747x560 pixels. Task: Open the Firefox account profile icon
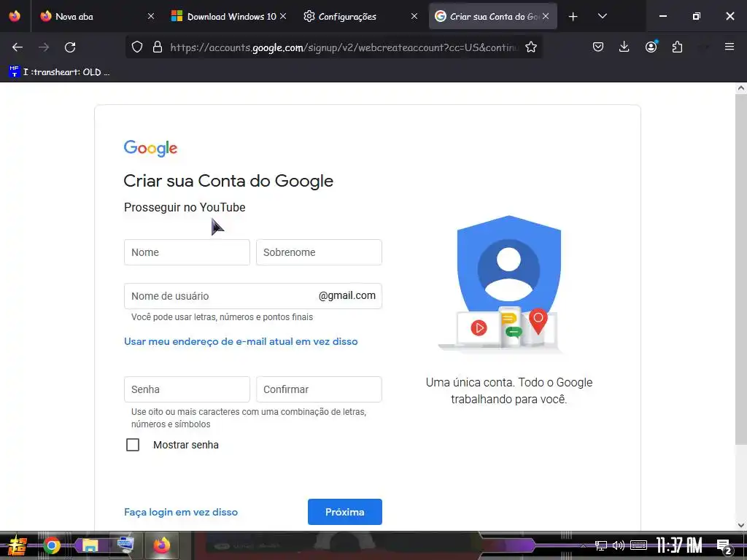click(x=651, y=47)
